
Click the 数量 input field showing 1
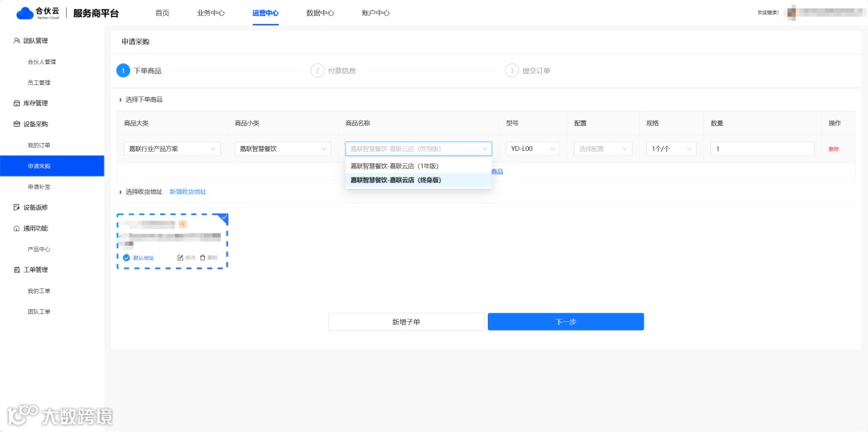762,149
